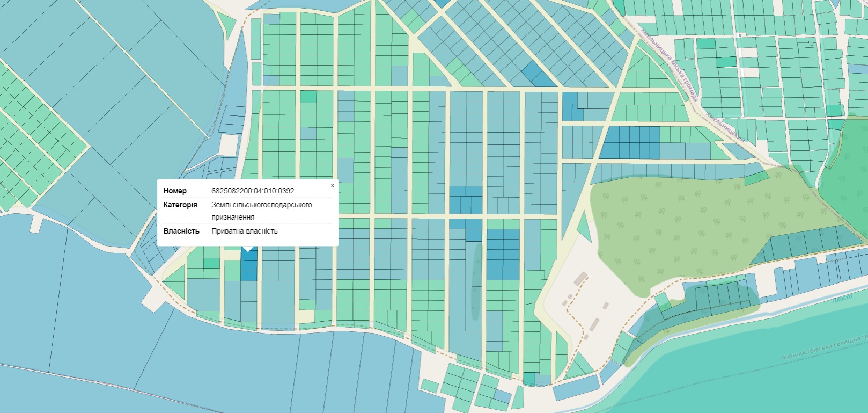
Task: Click the tiny blue square marker near top right
Action: 740,35
